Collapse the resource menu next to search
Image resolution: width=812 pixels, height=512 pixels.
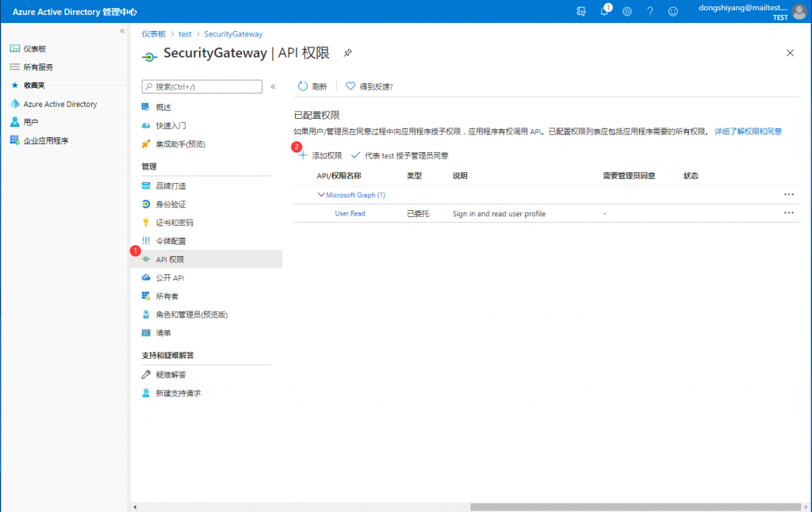tap(273, 86)
